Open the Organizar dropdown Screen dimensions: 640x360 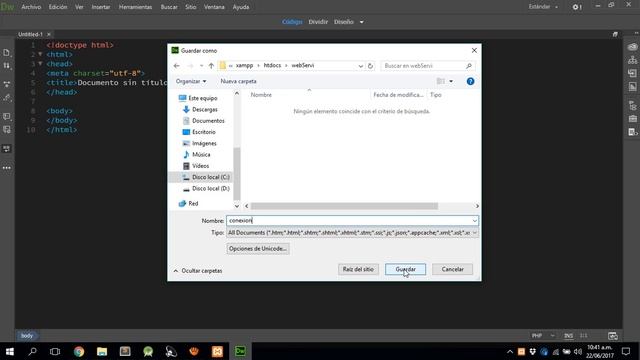[x=191, y=81]
